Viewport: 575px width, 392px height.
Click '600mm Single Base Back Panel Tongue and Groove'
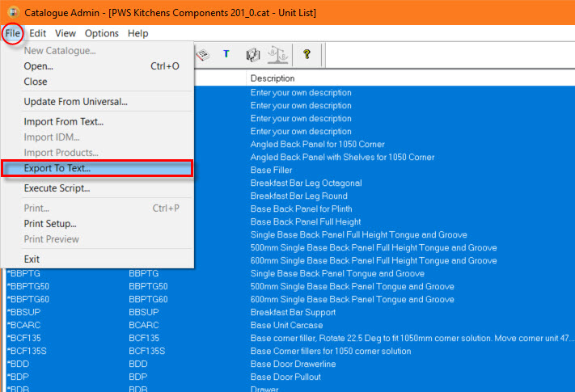[353, 299]
